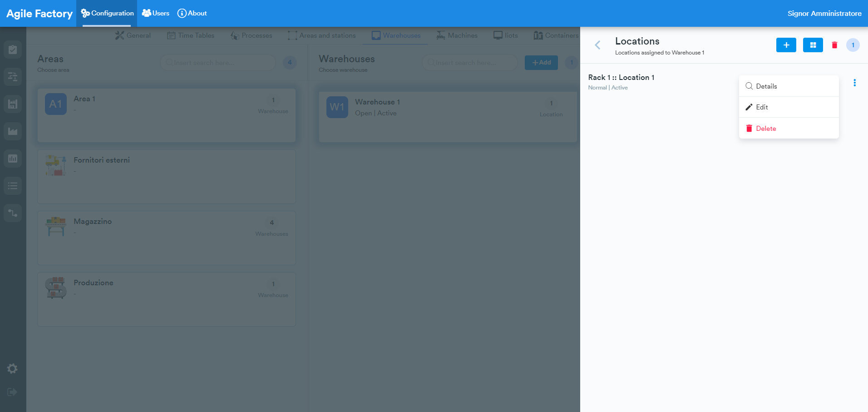The height and width of the screenshot is (412, 868).
Task: Open the About menu
Action: click(x=192, y=13)
